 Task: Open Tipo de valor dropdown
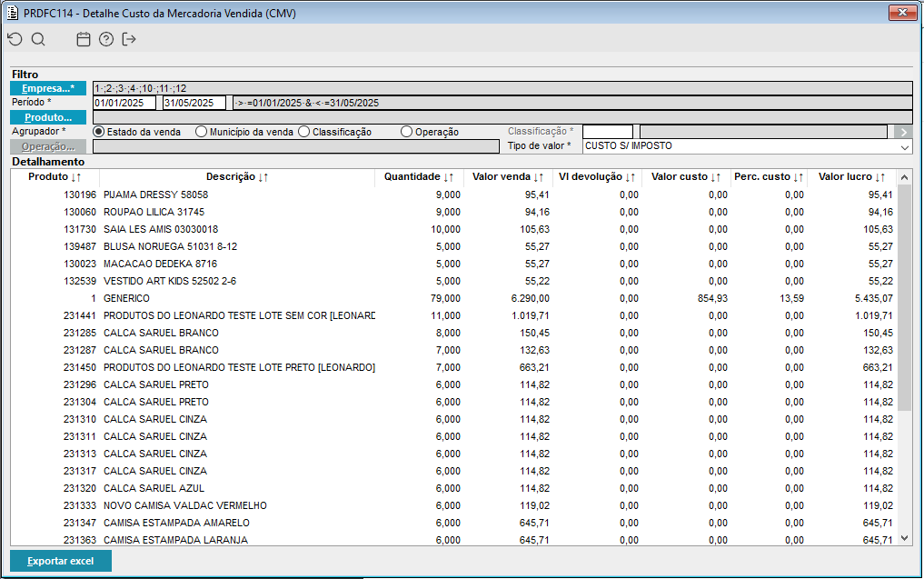point(905,147)
